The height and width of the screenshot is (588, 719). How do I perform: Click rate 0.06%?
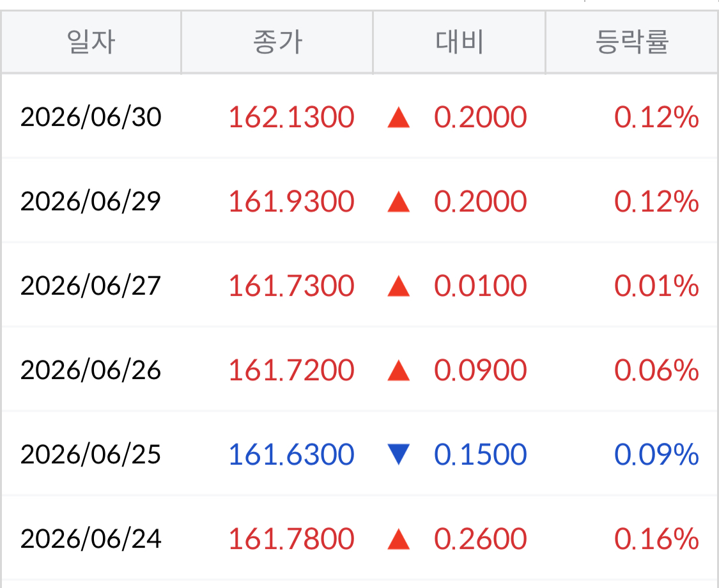point(656,370)
